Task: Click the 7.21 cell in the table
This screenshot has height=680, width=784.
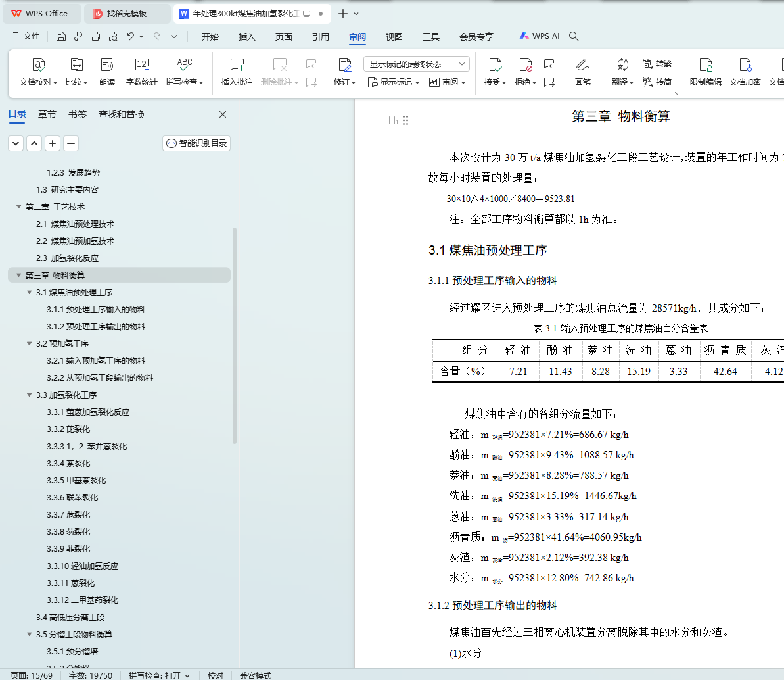Action: [x=519, y=372]
